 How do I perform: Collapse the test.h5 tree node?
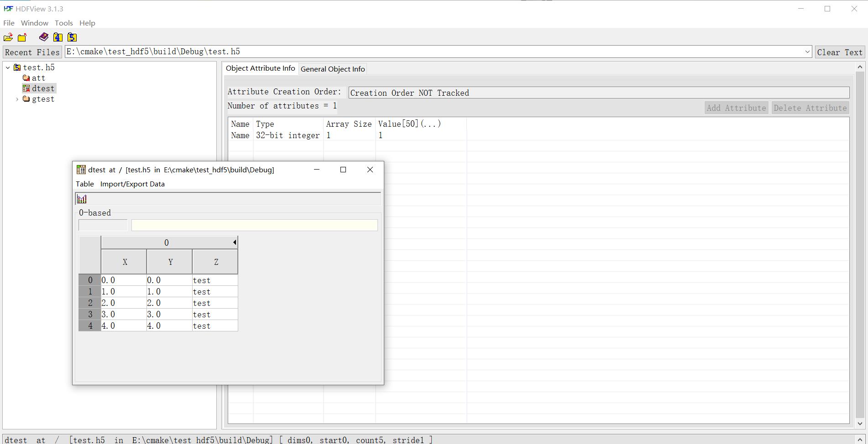coord(8,67)
